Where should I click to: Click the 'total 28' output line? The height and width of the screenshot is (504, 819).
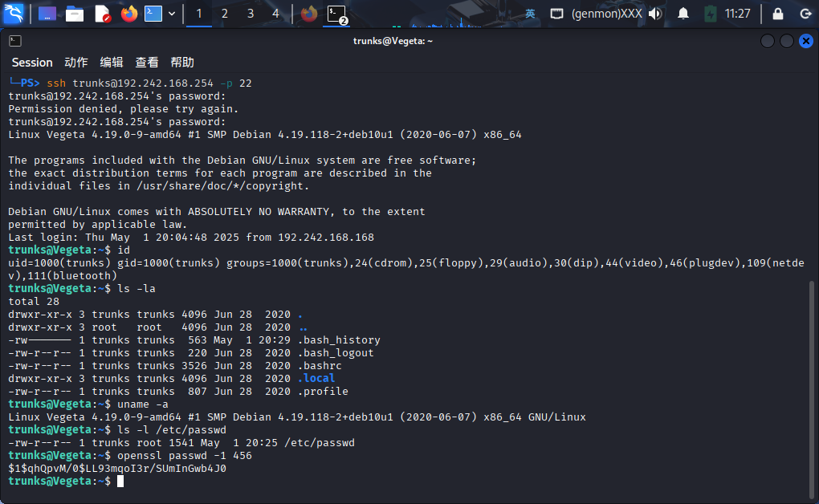click(34, 301)
